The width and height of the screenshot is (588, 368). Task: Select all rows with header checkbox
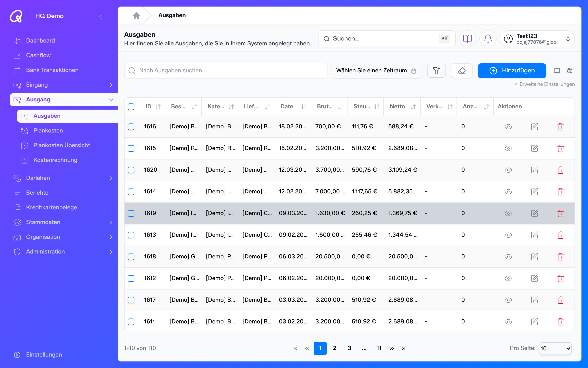tap(131, 107)
